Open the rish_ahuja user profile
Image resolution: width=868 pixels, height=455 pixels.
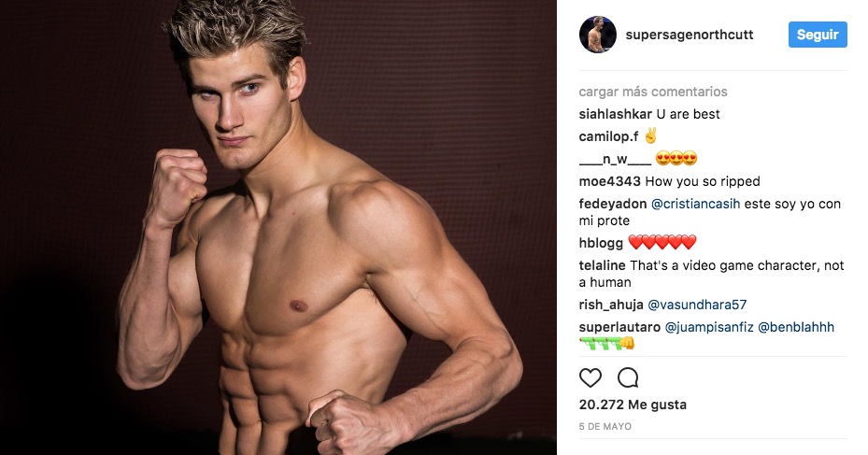coord(611,305)
